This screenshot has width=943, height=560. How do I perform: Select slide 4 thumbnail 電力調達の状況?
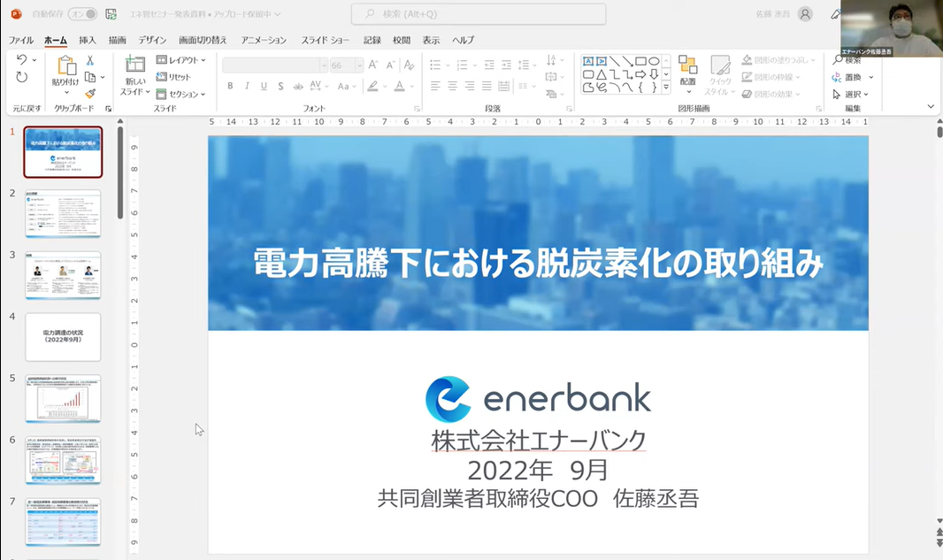(63, 337)
